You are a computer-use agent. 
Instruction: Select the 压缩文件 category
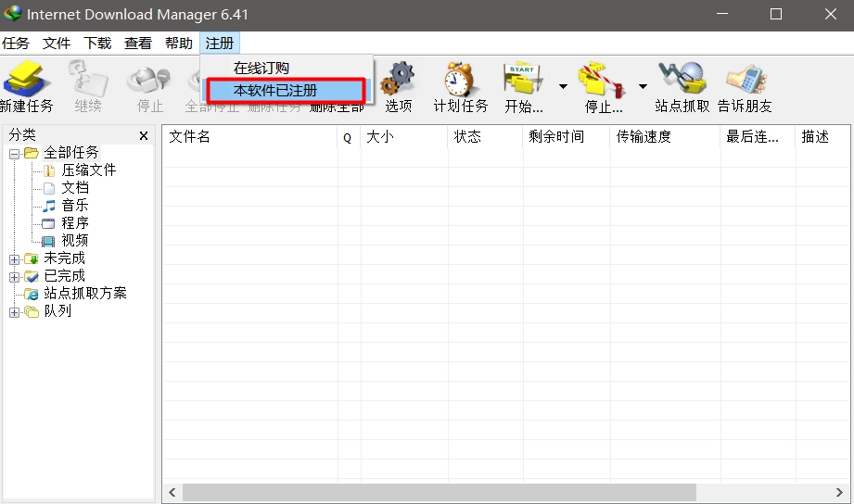pyautogui.click(x=89, y=170)
